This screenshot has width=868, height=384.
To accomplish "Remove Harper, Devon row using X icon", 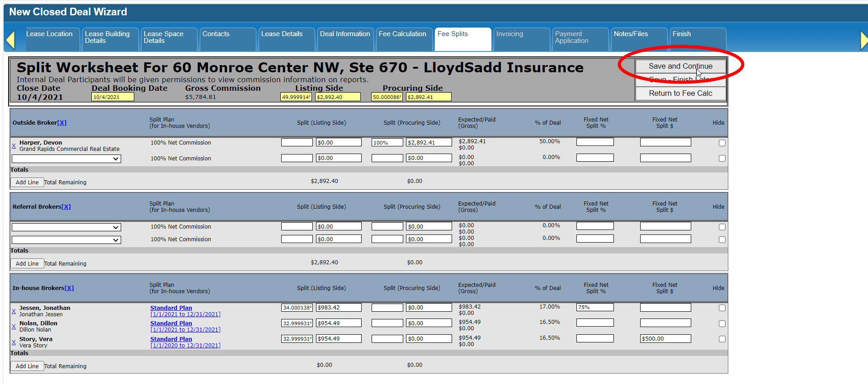I will [x=14, y=146].
